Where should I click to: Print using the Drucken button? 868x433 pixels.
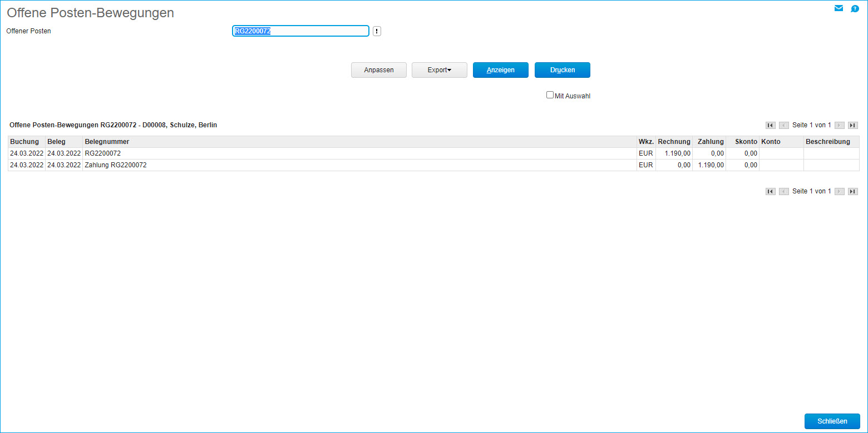(562, 70)
